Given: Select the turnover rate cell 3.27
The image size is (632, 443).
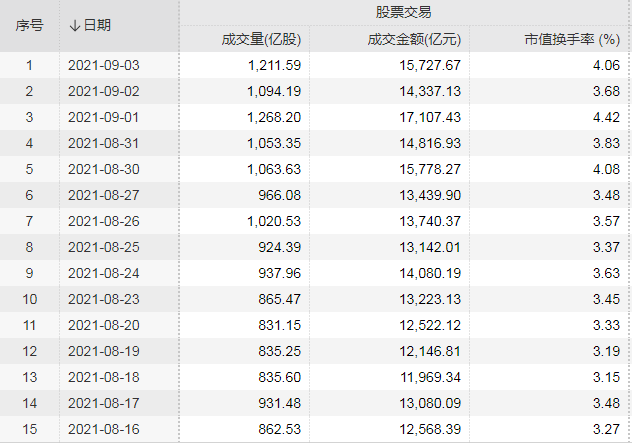Looking at the screenshot, I should point(608,429).
